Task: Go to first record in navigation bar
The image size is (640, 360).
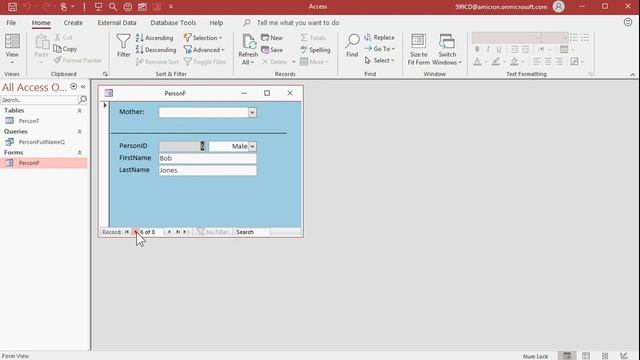Action: click(x=127, y=232)
